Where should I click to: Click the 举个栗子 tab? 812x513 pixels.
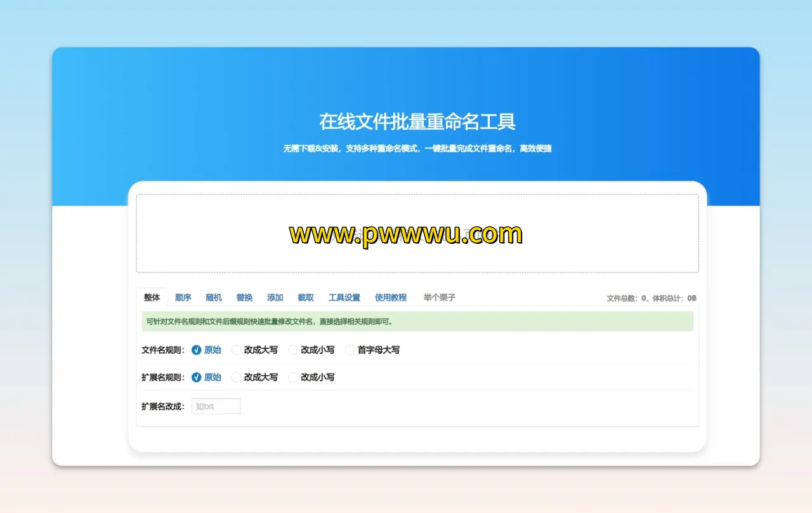[439, 297]
